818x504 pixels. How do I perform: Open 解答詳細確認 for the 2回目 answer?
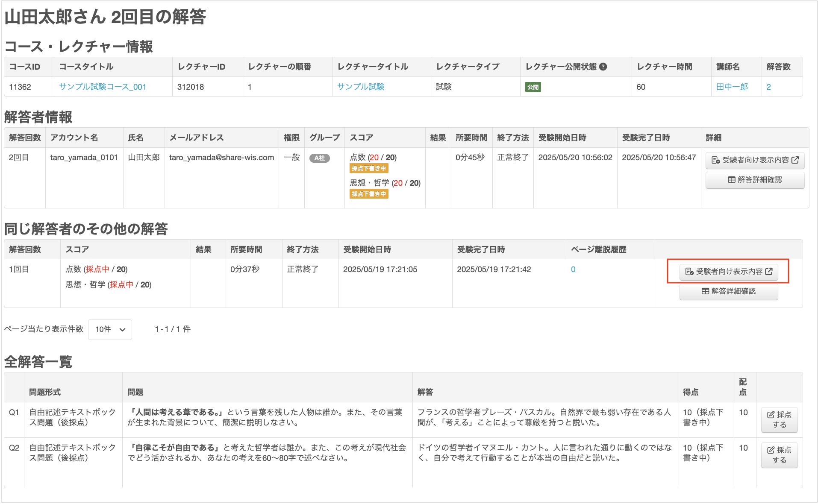[x=755, y=180]
